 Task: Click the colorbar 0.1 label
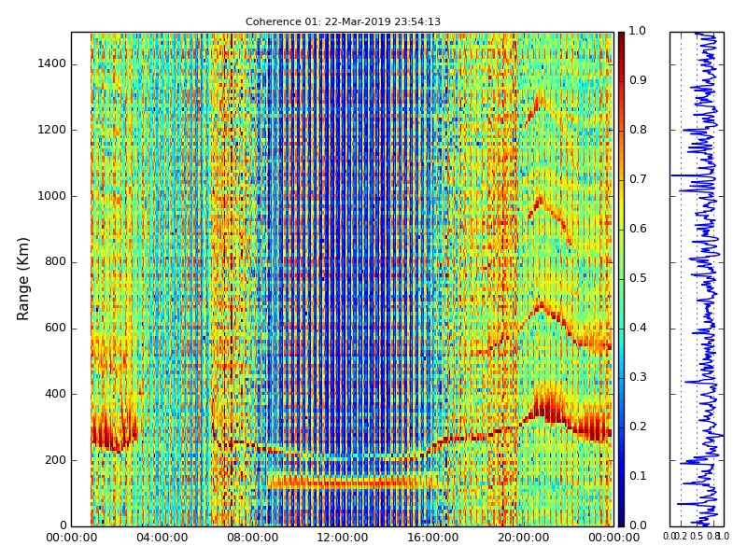pyautogui.click(x=638, y=476)
